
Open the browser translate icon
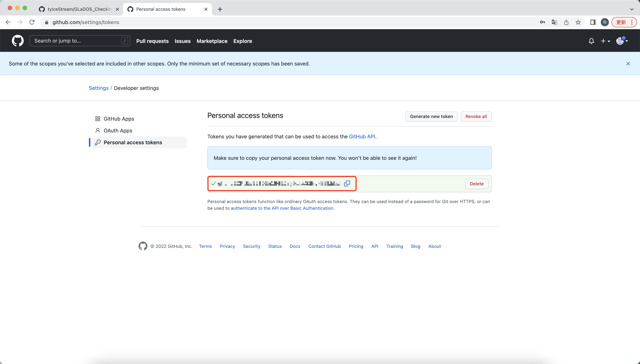(x=554, y=22)
